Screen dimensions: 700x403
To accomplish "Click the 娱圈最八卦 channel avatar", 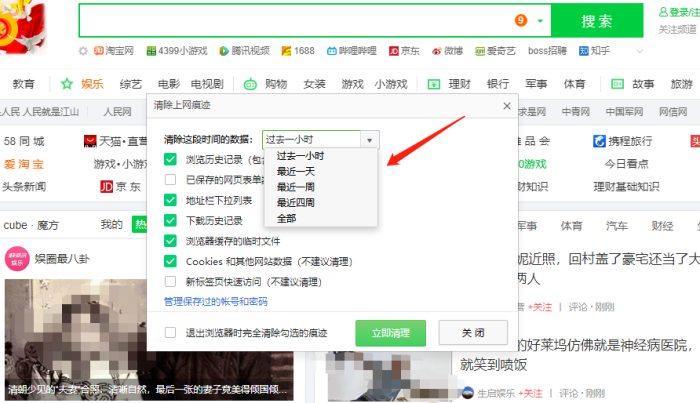I will (17, 259).
